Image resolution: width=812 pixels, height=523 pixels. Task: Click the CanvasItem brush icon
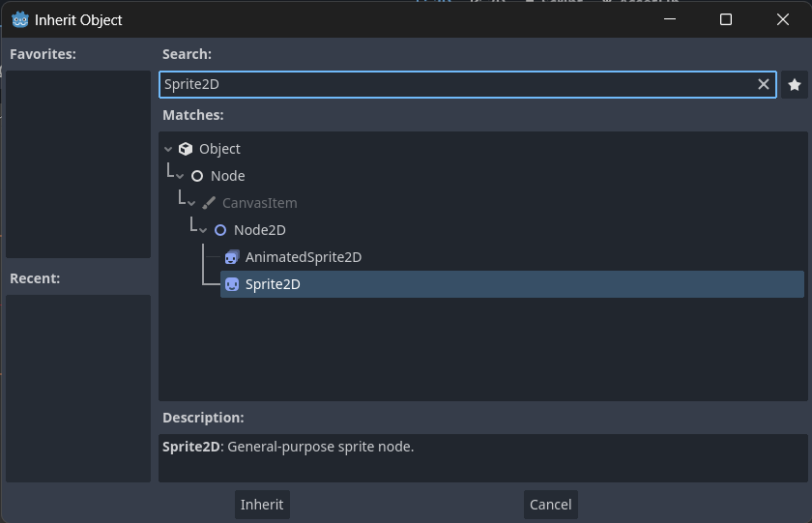click(x=209, y=203)
